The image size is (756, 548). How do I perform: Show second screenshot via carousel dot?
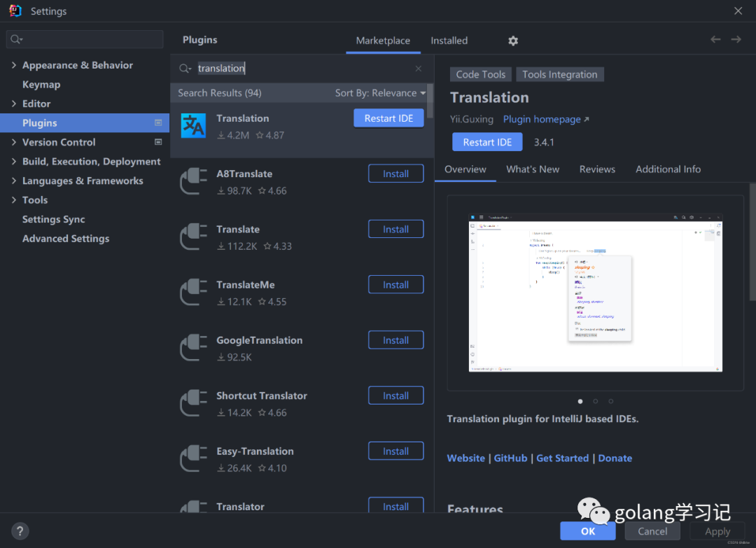[x=596, y=401]
